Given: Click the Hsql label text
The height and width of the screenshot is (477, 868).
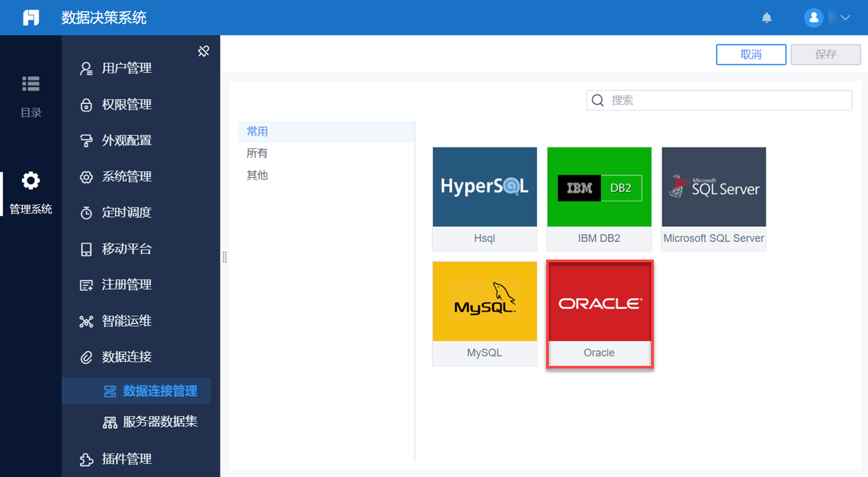Looking at the screenshot, I should pyautogui.click(x=485, y=238).
